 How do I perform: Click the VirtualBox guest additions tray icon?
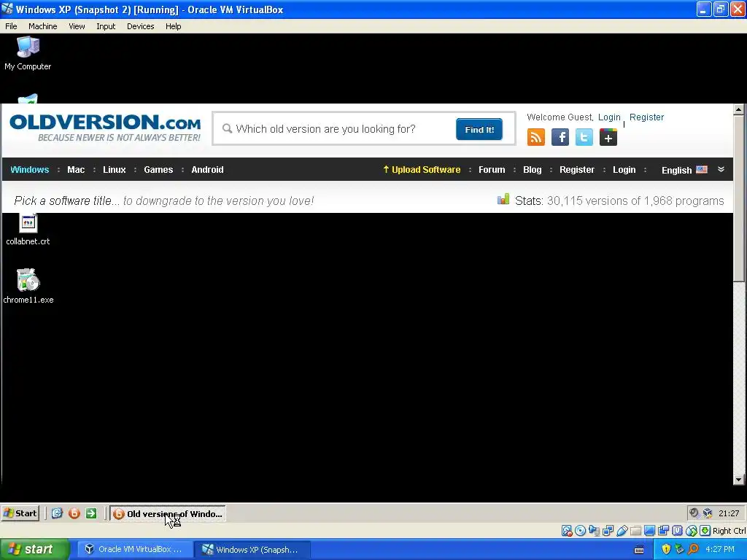pyautogui.click(x=708, y=513)
